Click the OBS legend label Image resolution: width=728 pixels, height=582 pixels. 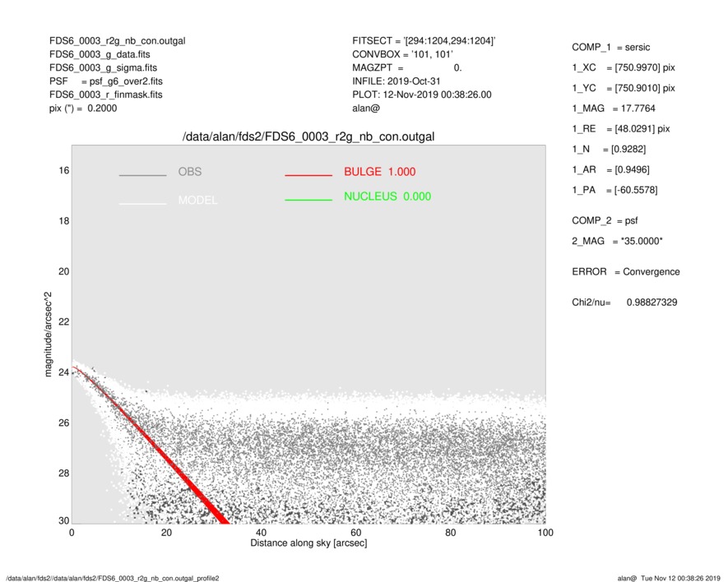[190, 172]
